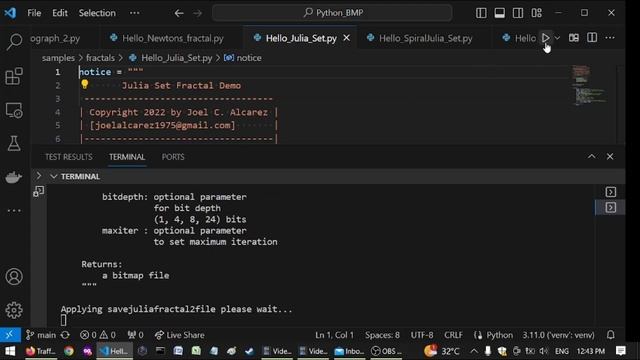Maximize the panel with the up chevron
The height and width of the screenshot is (360, 640).
pos(591,156)
